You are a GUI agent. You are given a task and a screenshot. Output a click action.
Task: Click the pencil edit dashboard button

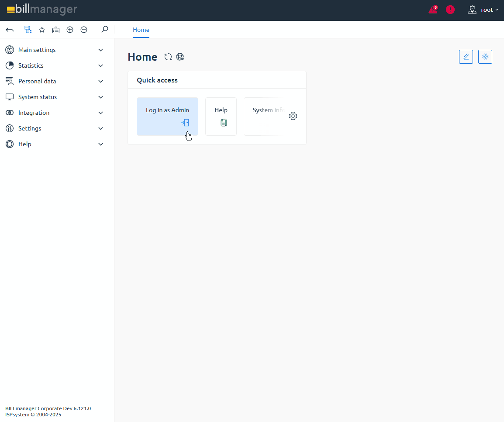click(466, 57)
